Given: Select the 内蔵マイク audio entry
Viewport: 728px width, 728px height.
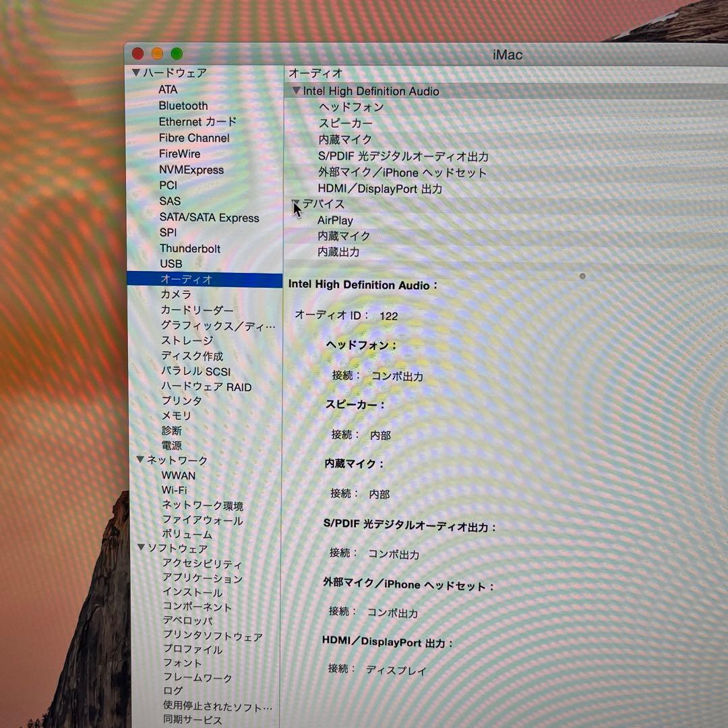Looking at the screenshot, I should 344,140.
